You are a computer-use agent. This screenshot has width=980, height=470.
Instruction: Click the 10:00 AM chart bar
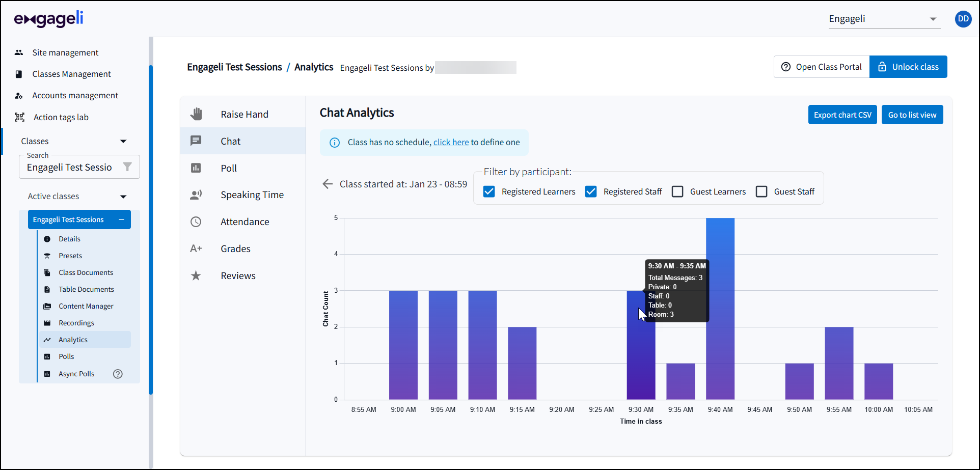click(879, 381)
